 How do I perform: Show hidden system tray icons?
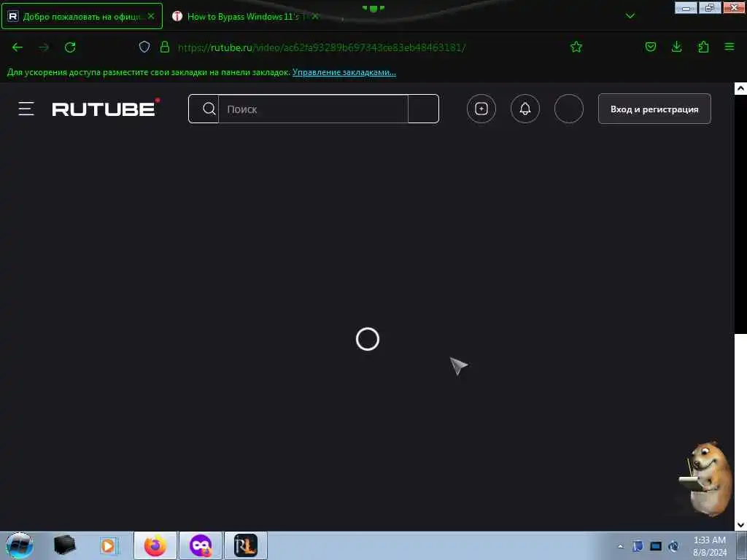[620, 546]
